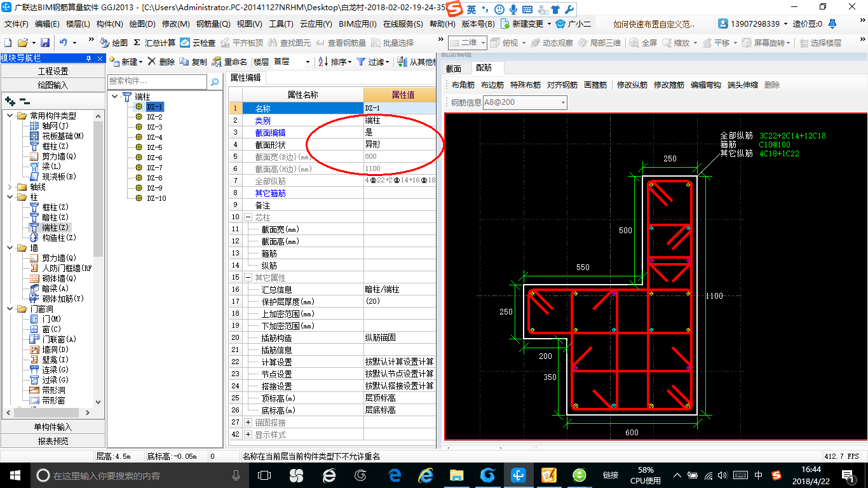Expand the 显示样式 property group
This screenshot has height=488, width=868.
(248, 435)
